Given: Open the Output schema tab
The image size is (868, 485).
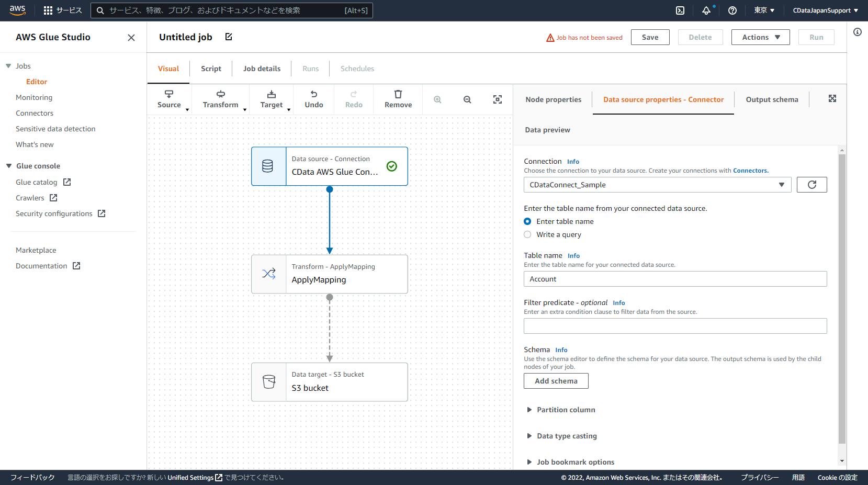Looking at the screenshot, I should [772, 99].
